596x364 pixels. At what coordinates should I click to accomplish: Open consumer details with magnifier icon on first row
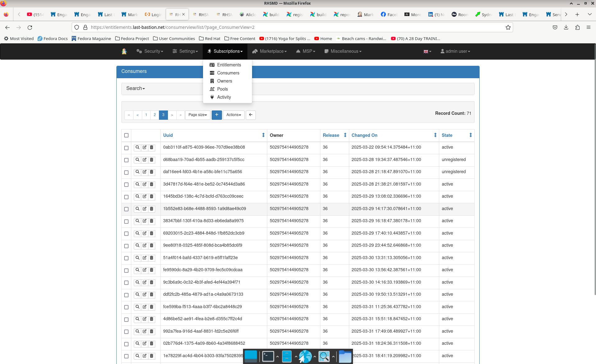click(138, 148)
